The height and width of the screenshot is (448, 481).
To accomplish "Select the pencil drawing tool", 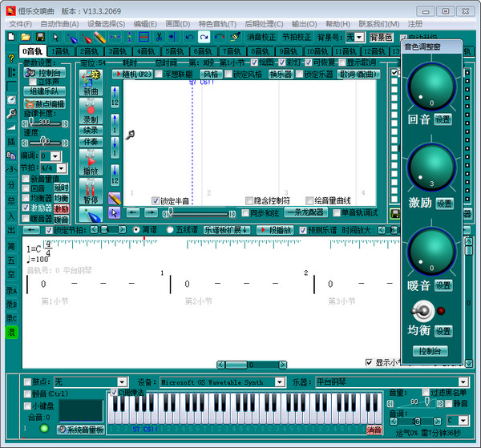I will pos(114,198).
